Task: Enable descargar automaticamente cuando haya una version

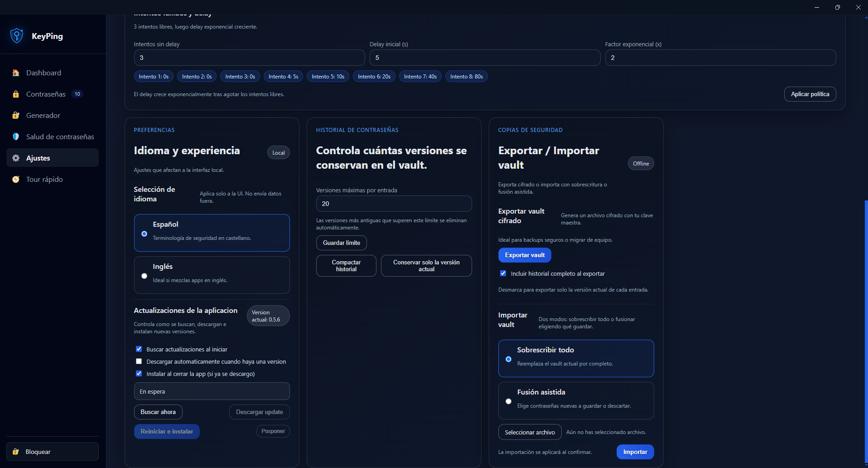Action: (139, 361)
